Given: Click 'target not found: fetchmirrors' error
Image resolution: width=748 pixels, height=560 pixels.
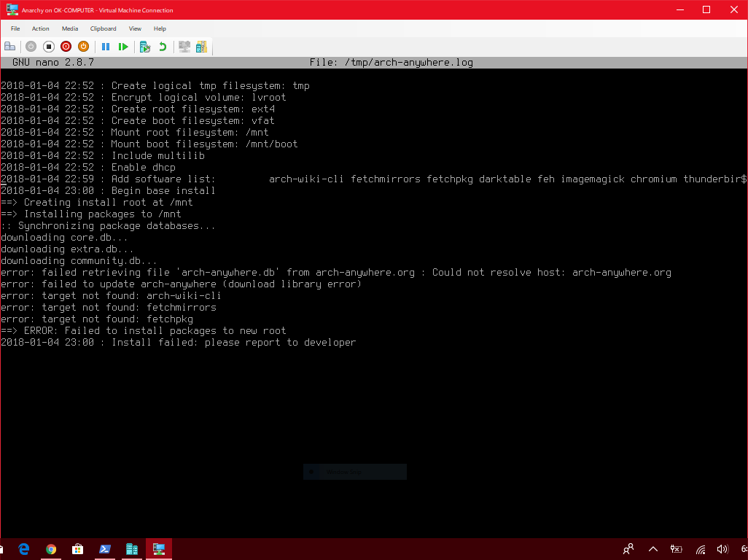Looking at the screenshot, I should coord(109,308).
